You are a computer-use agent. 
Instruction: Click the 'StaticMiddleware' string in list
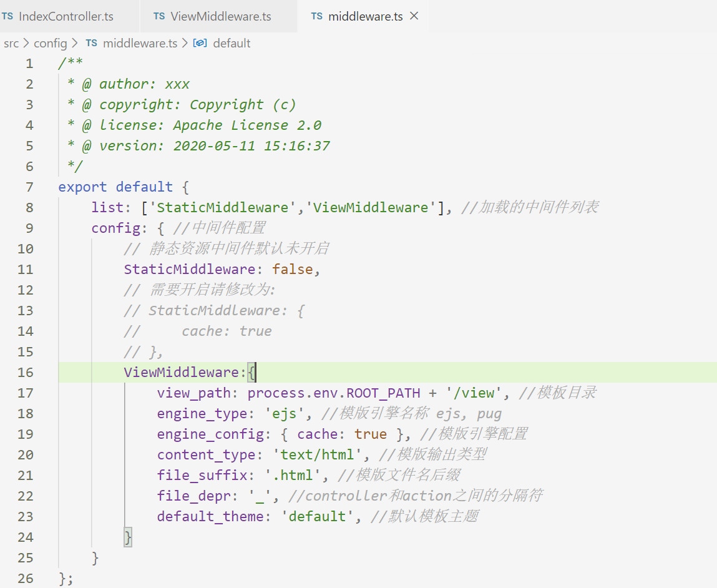click(222, 208)
